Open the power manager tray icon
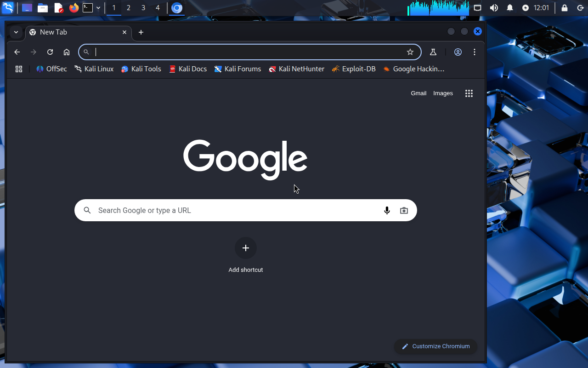588x368 pixels. (526, 8)
